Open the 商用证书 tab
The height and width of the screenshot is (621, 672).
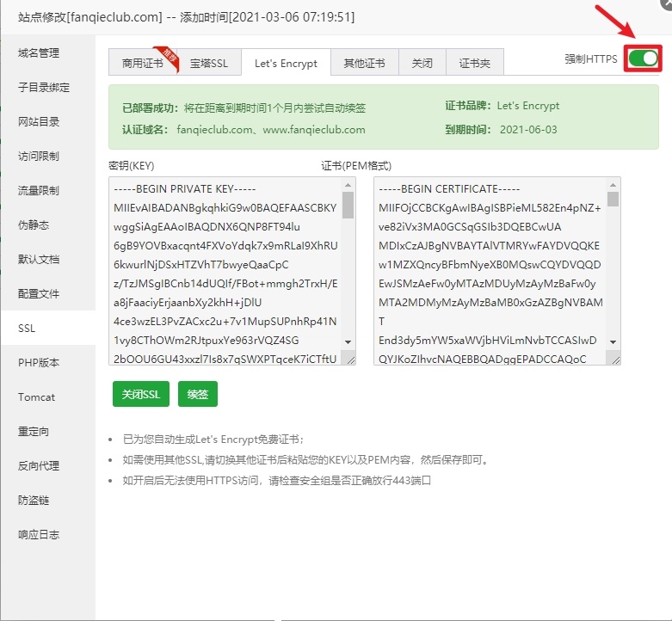[x=143, y=64]
